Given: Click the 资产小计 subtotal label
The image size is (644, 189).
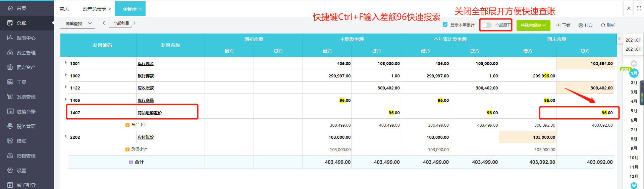Looking at the screenshot, I should [139, 125].
